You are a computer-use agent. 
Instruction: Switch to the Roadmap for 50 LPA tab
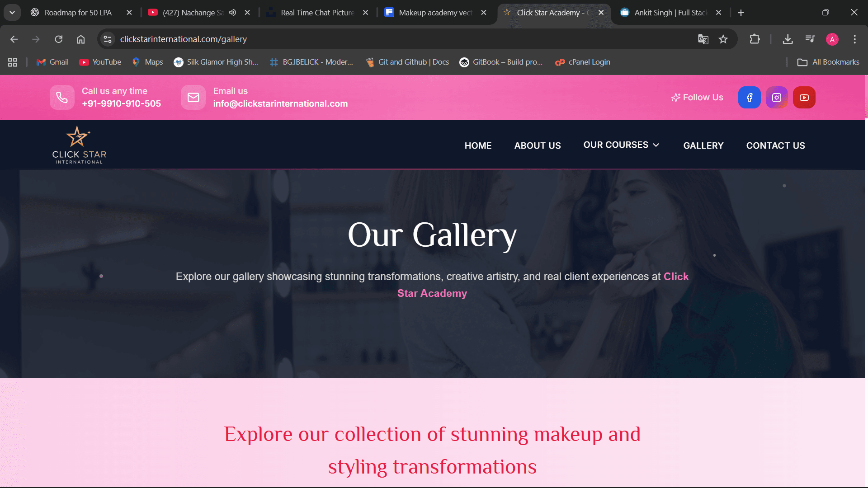click(78, 13)
